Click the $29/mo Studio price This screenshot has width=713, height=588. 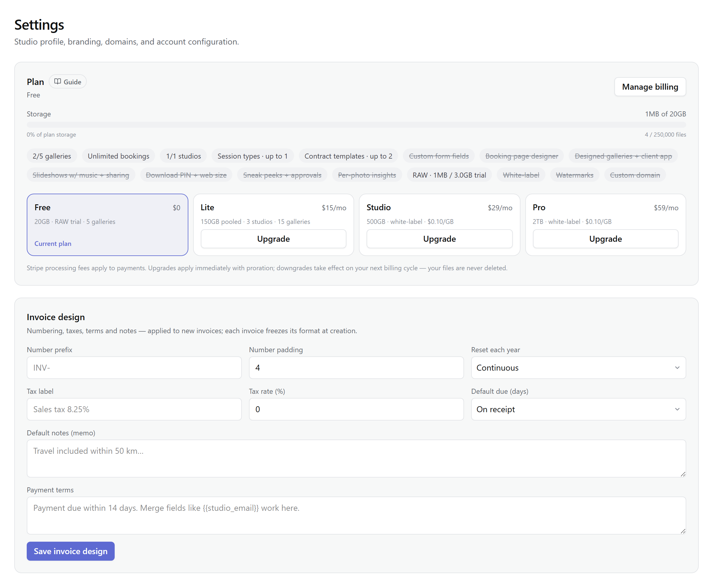click(x=500, y=208)
